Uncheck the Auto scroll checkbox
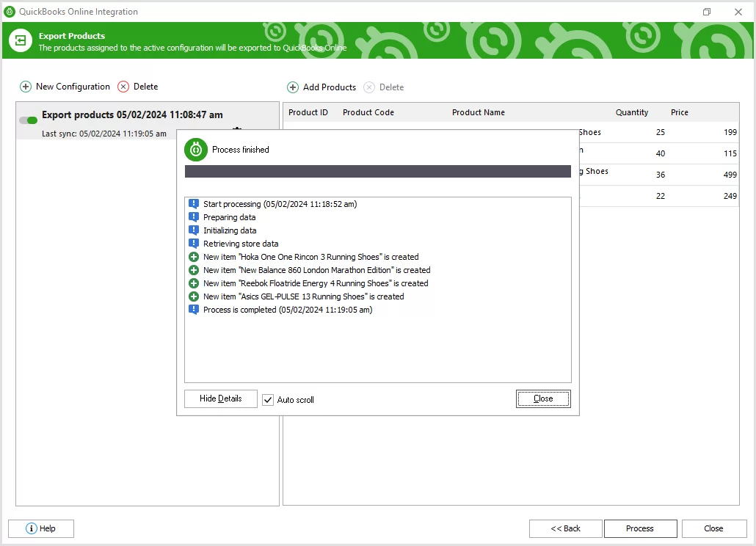The height and width of the screenshot is (546, 756). [x=268, y=399]
